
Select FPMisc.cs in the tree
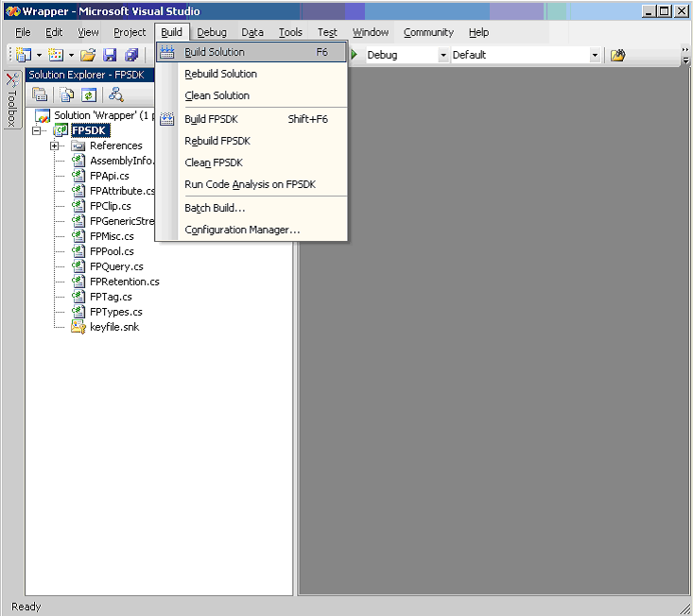(x=112, y=236)
